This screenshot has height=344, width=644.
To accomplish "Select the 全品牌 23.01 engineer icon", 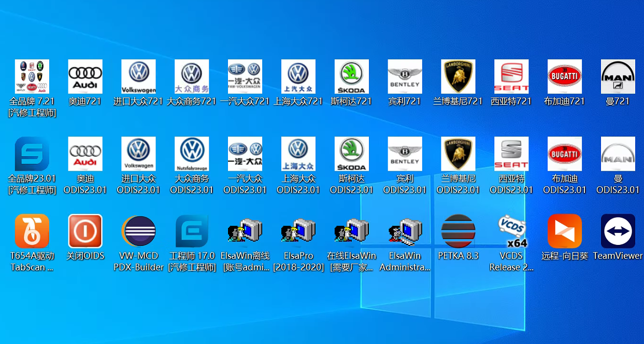I will (x=32, y=154).
